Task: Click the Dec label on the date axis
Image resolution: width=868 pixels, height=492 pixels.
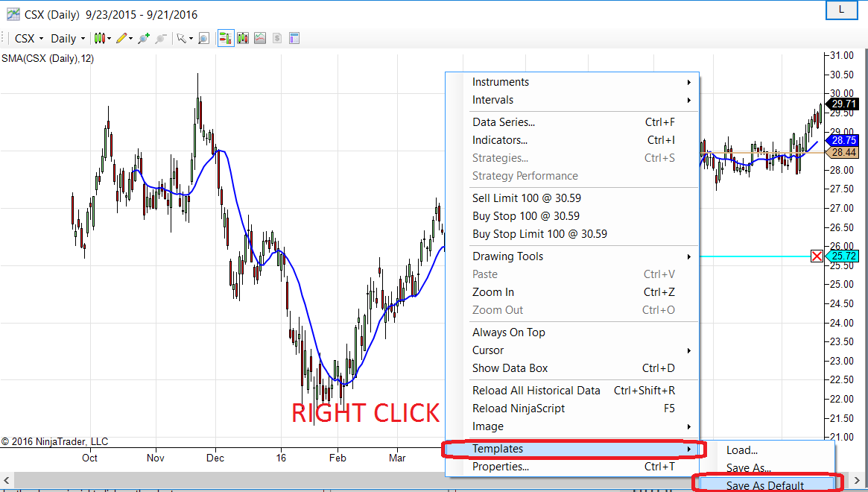Action: [215, 458]
